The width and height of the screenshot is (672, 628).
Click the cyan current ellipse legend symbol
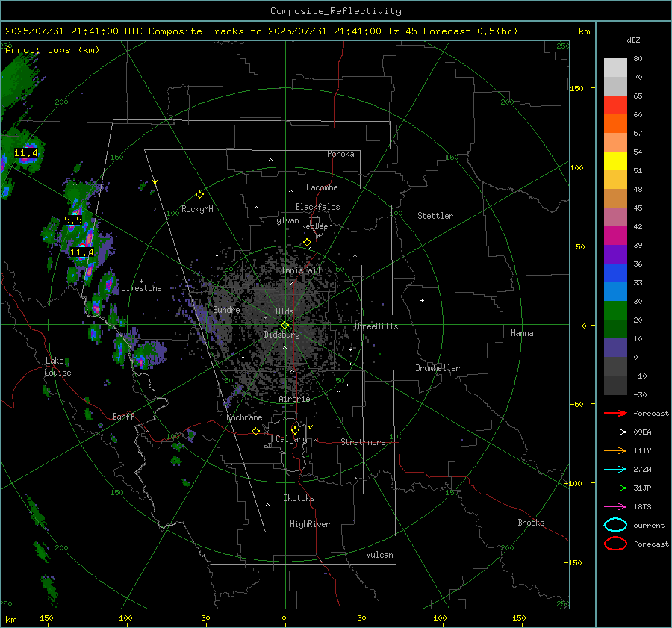click(615, 525)
